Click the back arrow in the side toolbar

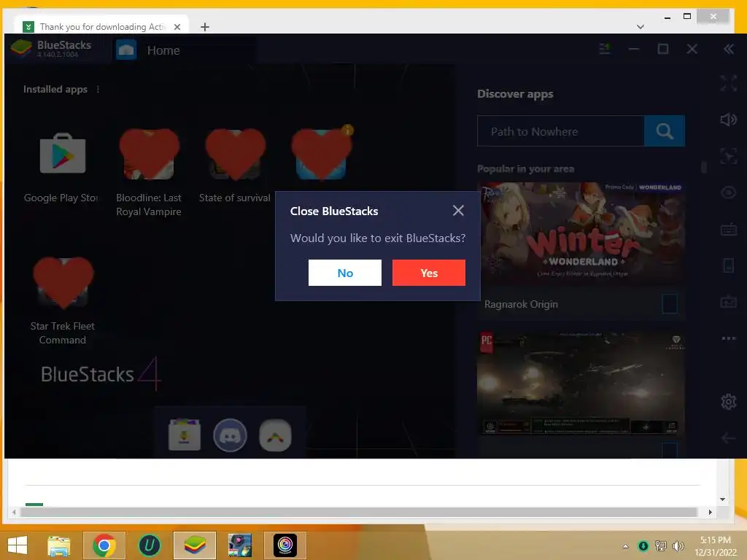729,438
